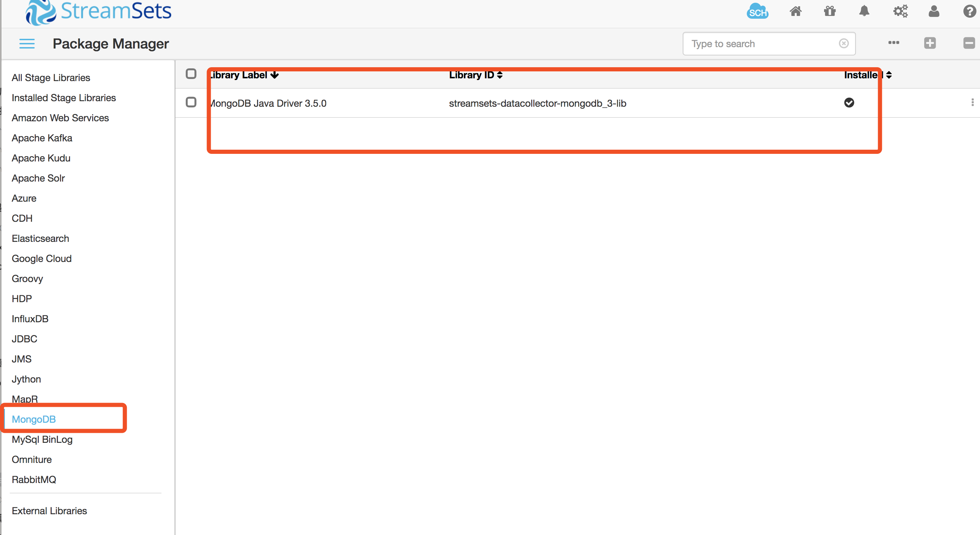Open the user account icon
Viewport: 980px width, 535px height.
934,11
